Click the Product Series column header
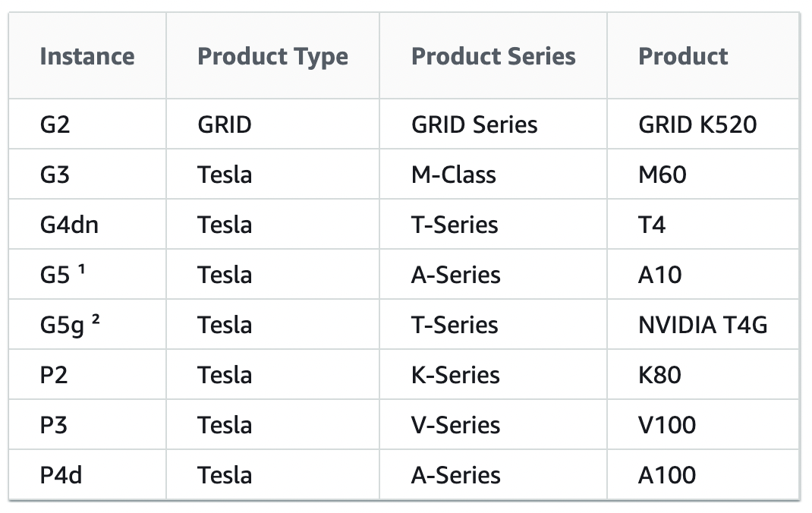Image resolution: width=812 pixels, height=513 pixels. [x=493, y=56]
